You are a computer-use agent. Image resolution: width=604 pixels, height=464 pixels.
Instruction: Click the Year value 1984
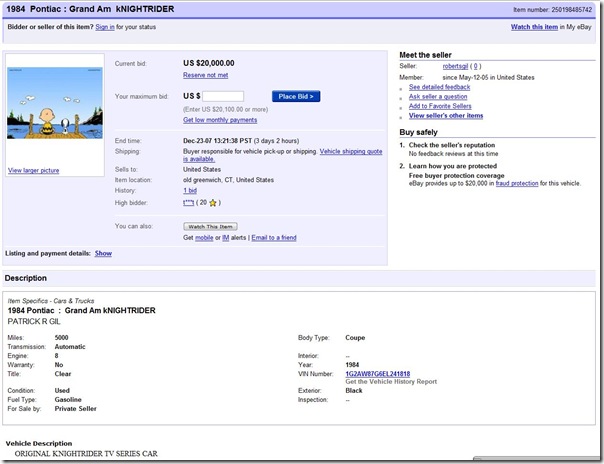[x=352, y=365]
